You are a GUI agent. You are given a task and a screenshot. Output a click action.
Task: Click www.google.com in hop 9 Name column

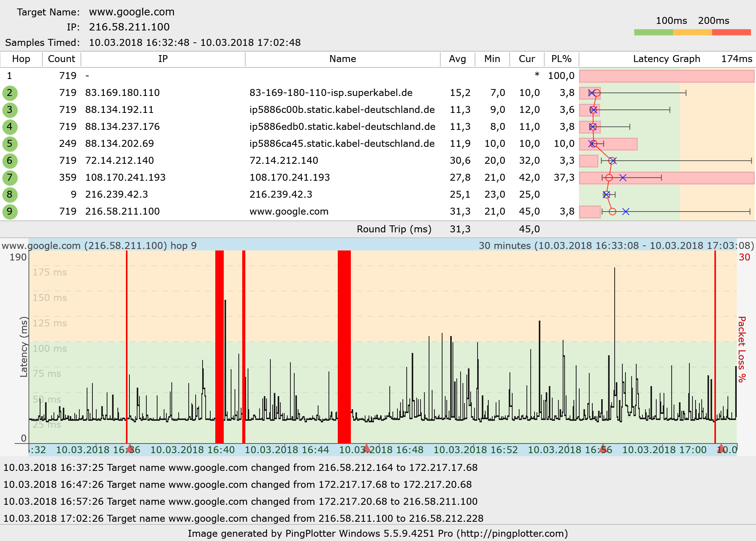(x=289, y=212)
